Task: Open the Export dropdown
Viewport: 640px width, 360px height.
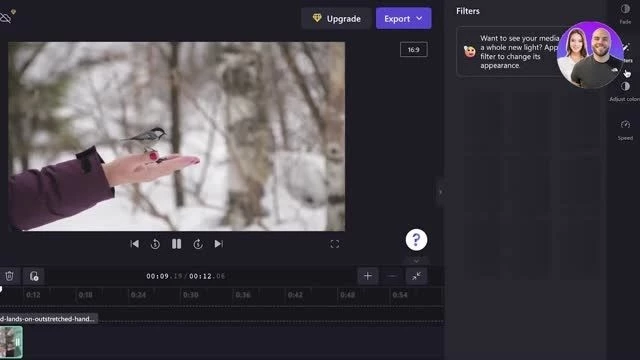Action: [x=403, y=18]
